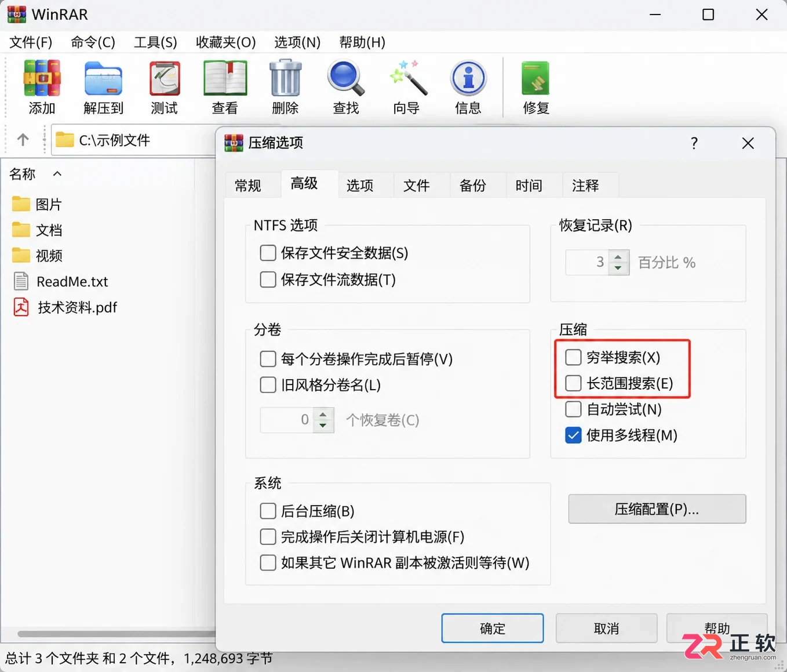
Task: Check 后台压缩(B) option
Action: pyautogui.click(x=268, y=511)
